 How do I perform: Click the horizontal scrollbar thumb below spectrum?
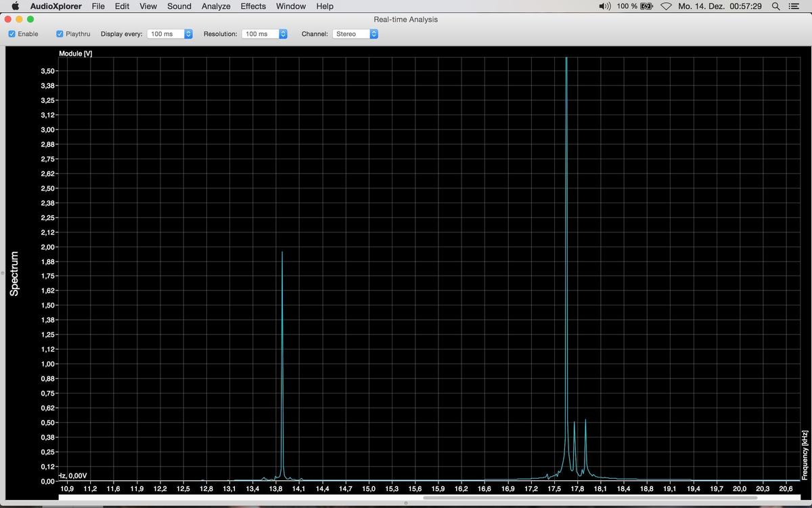click(x=590, y=498)
